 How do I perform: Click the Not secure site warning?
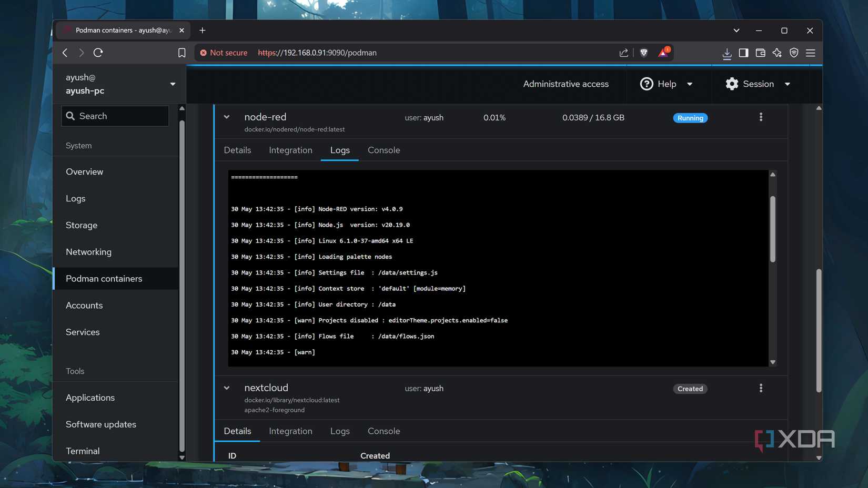[x=224, y=53]
